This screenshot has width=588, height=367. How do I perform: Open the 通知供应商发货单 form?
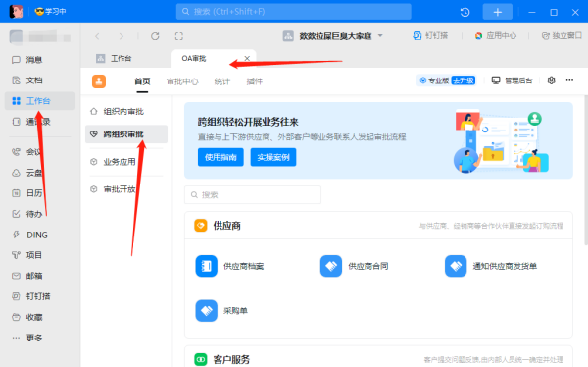click(491, 266)
